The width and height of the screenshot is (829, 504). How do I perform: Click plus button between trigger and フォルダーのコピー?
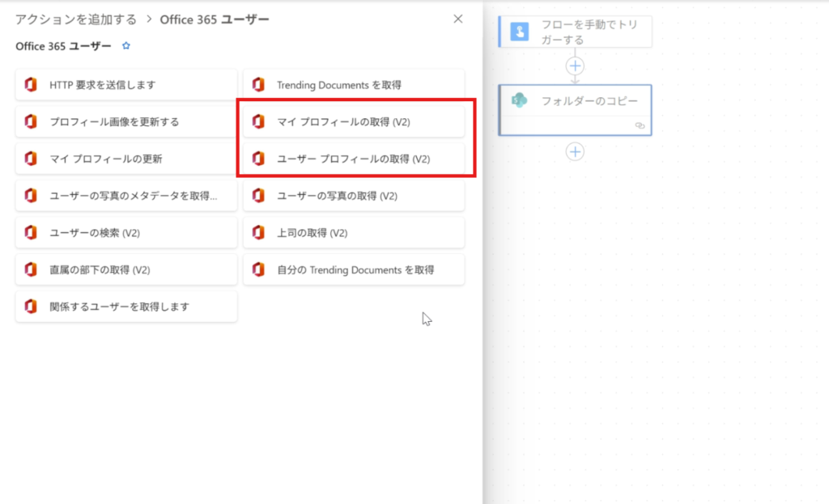[575, 66]
